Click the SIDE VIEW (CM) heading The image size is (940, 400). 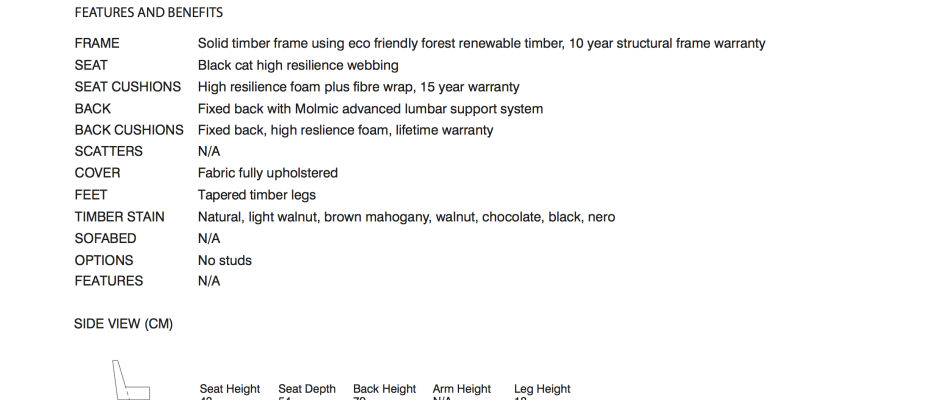point(124,324)
